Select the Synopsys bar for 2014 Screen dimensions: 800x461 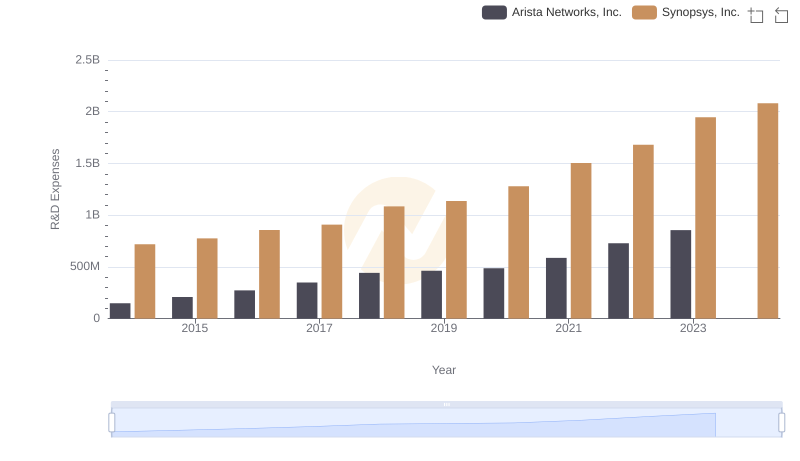[145, 281]
